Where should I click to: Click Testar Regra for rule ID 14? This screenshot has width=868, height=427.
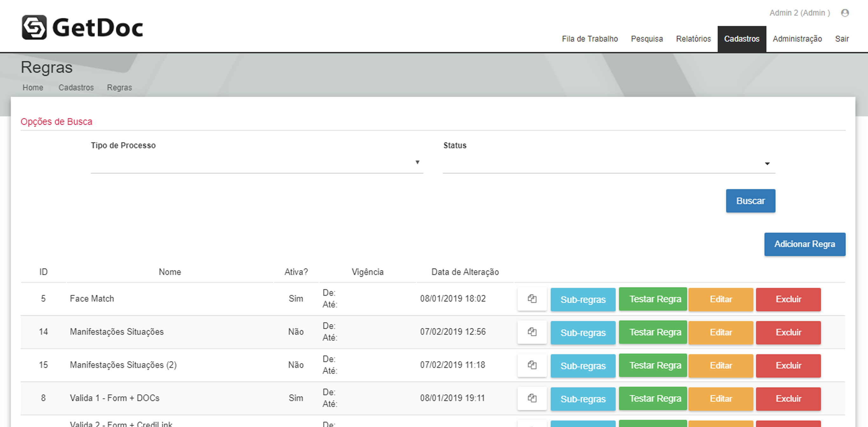tap(653, 332)
